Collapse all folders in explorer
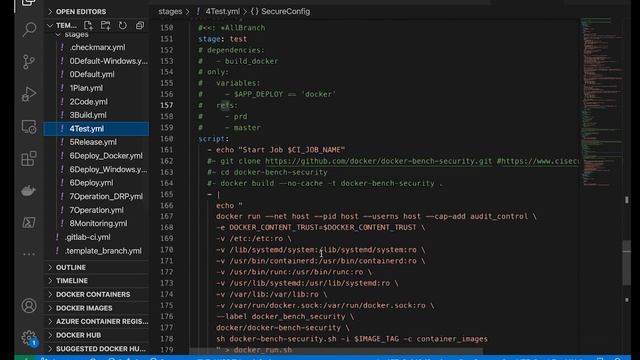640x360 pixels. (140, 25)
